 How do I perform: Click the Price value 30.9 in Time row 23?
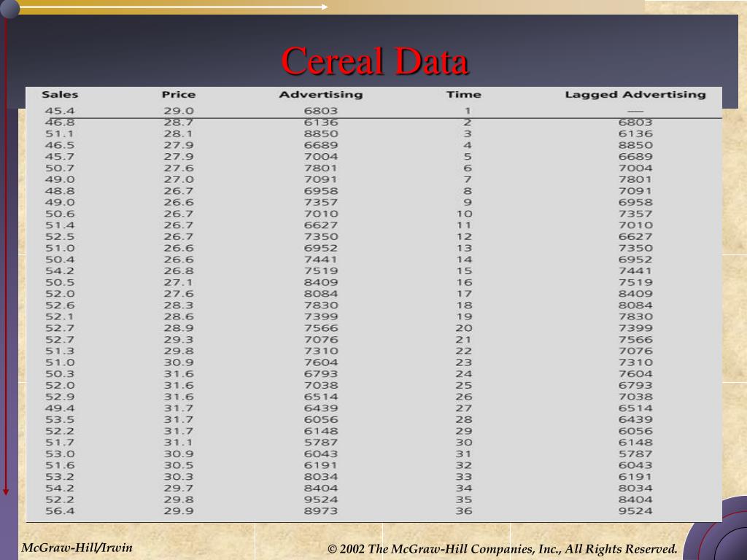tap(179, 362)
